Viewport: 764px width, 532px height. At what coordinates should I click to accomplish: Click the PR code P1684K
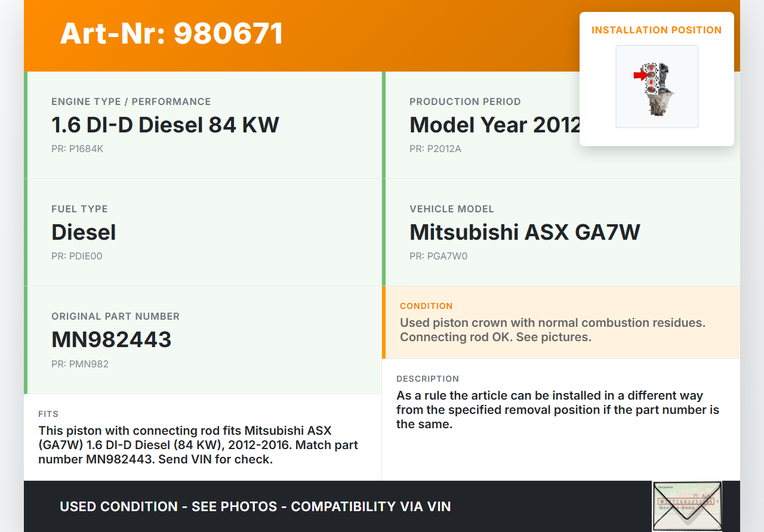(77, 149)
